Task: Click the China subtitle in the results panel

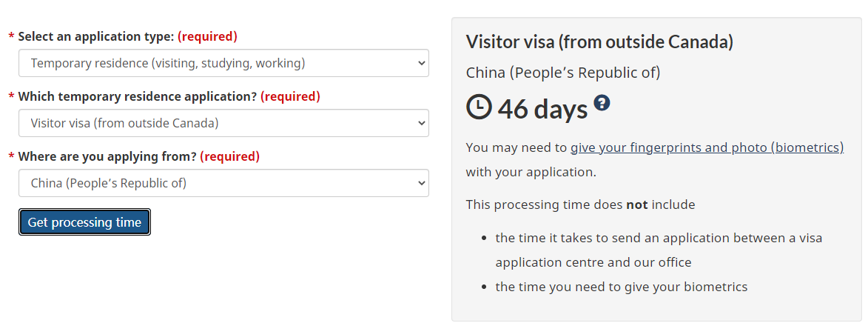Action: [563, 73]
